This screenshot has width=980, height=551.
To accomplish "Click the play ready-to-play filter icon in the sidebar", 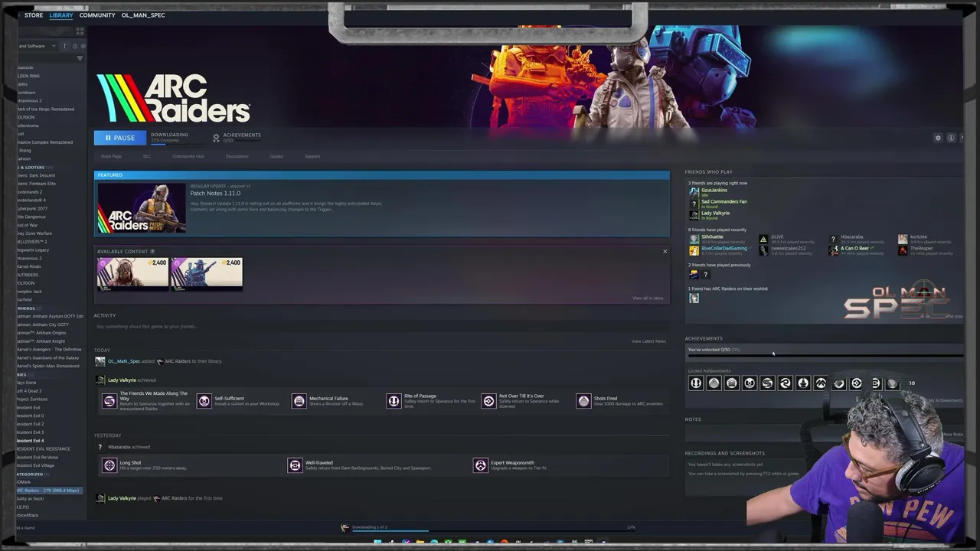I will (83, 46).
